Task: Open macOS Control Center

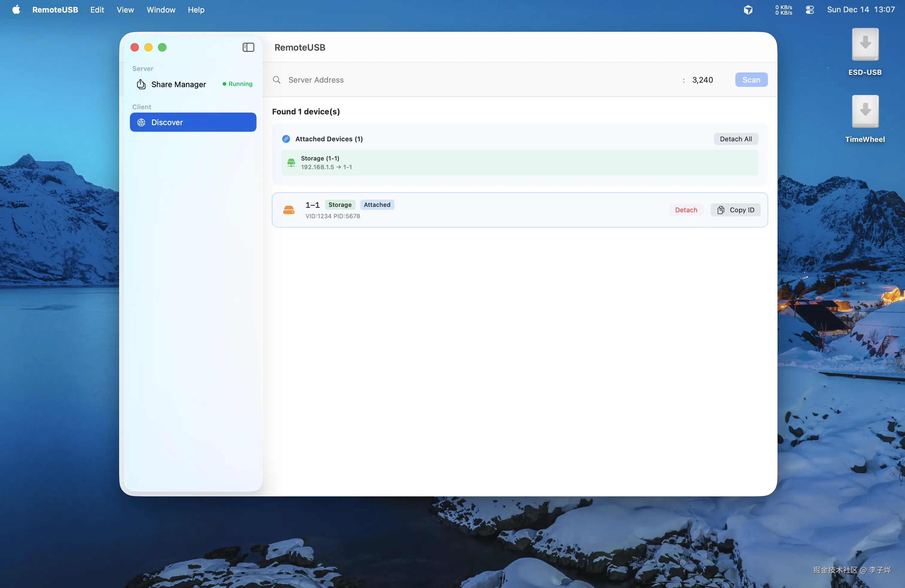Action: 810,10
